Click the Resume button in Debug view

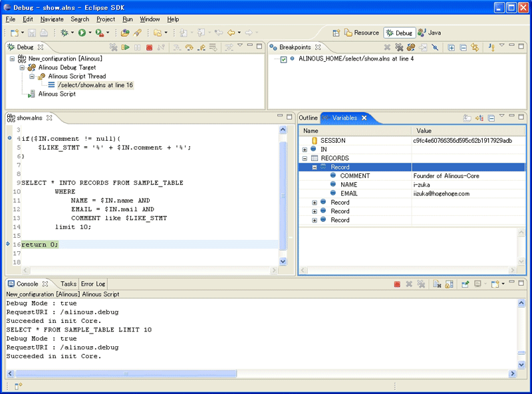click(x=125, y=47)
